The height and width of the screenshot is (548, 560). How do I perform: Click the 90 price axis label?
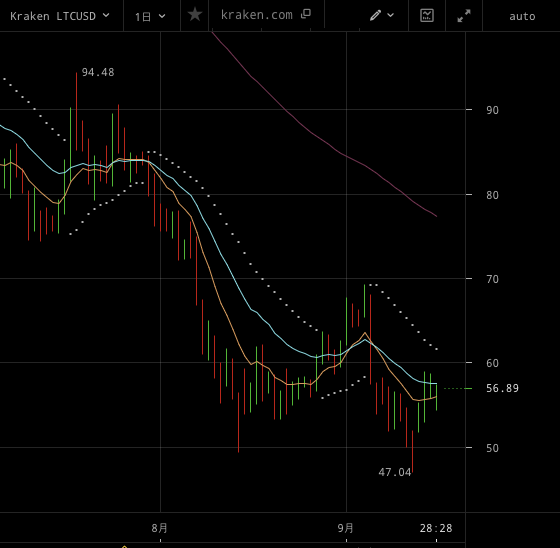492,110
